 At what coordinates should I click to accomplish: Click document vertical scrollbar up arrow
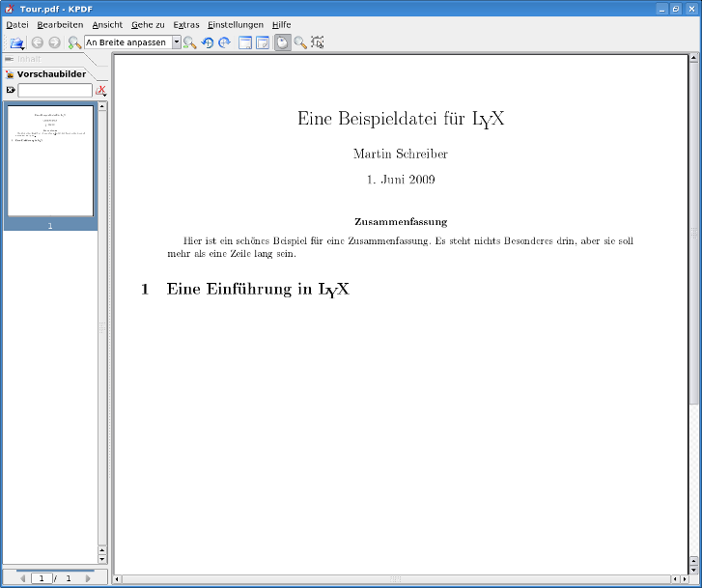coord(693,58)
